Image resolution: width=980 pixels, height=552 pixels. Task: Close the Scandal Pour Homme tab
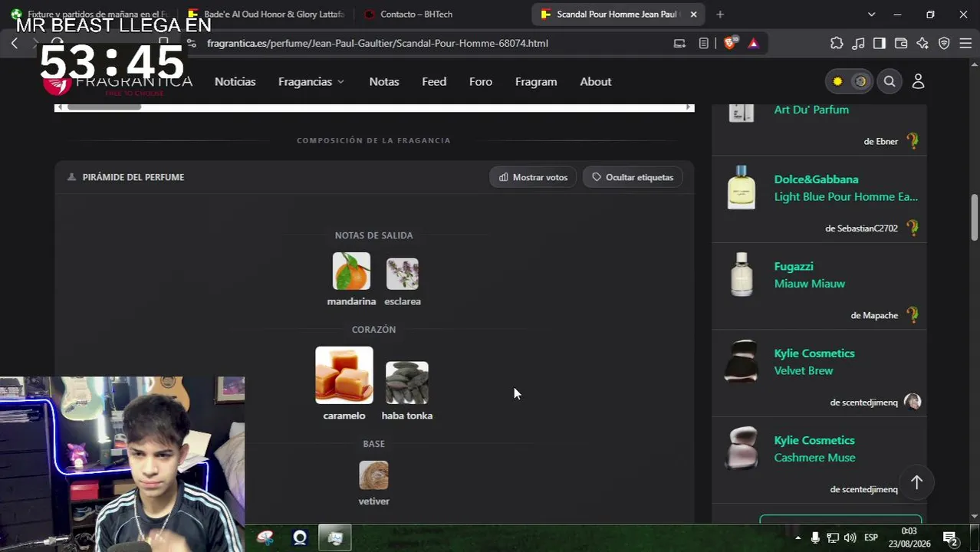pos(693,14)
